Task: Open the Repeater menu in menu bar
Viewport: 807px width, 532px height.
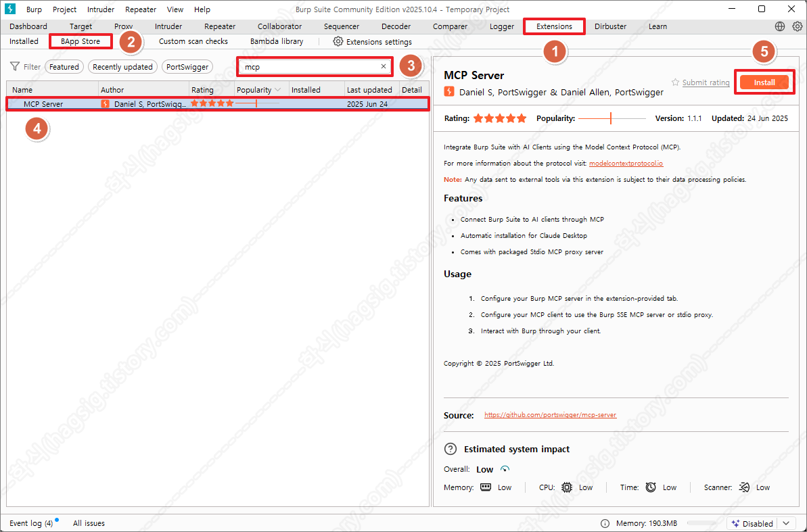Action: point(141,9)
